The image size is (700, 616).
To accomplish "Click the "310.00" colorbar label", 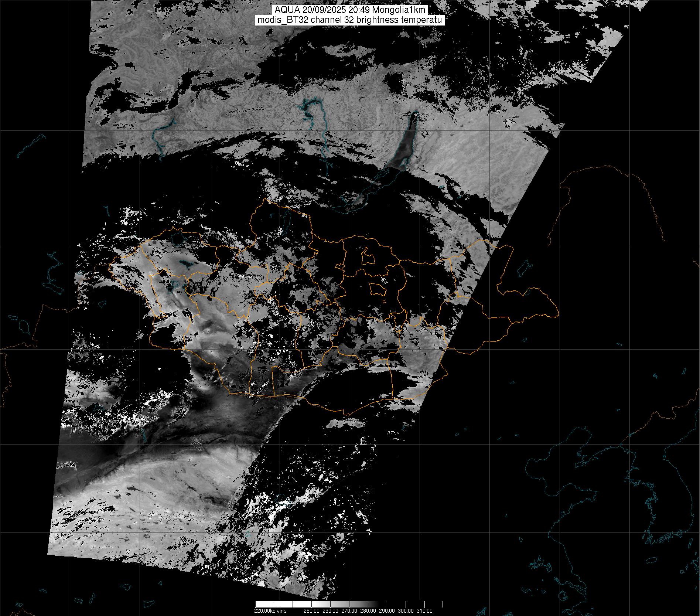I will [425, 611].
